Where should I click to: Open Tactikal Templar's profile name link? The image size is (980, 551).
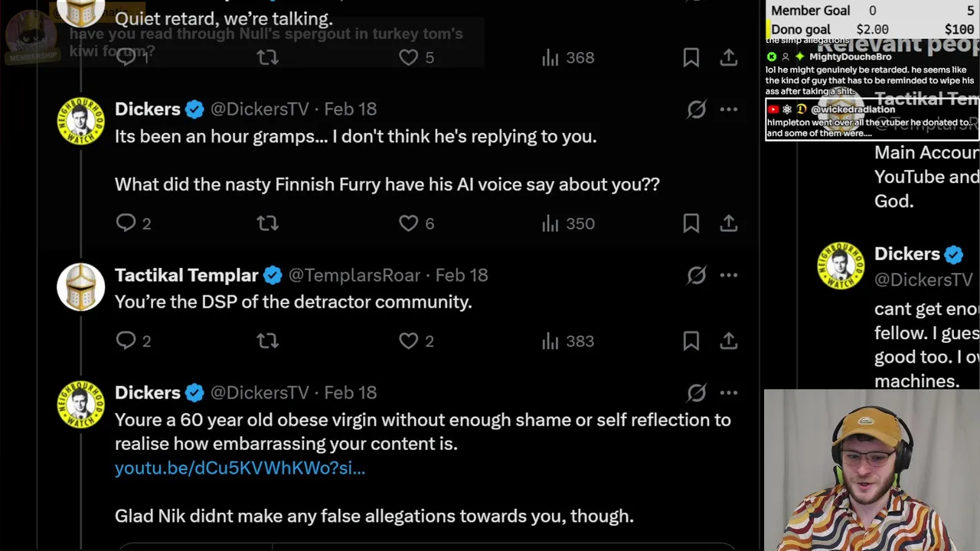coord(186,275)
